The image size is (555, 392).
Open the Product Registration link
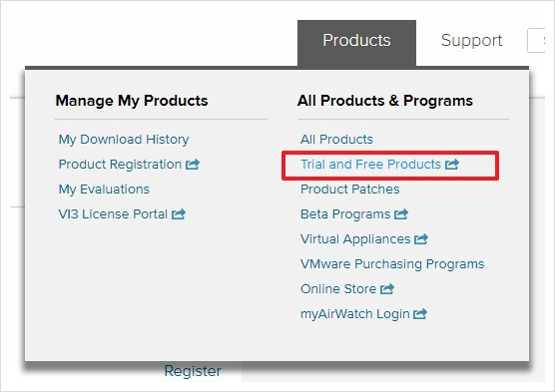coord(120,165)
